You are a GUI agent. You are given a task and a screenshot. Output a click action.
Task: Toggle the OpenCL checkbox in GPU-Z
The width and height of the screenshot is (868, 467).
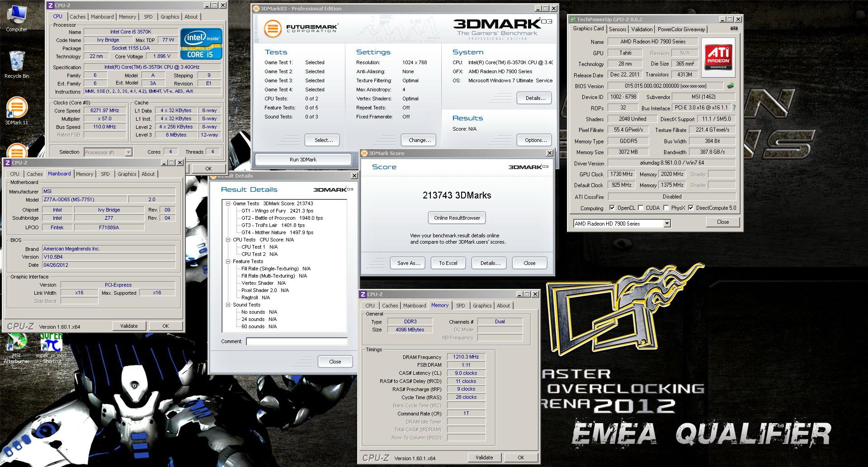612,208
